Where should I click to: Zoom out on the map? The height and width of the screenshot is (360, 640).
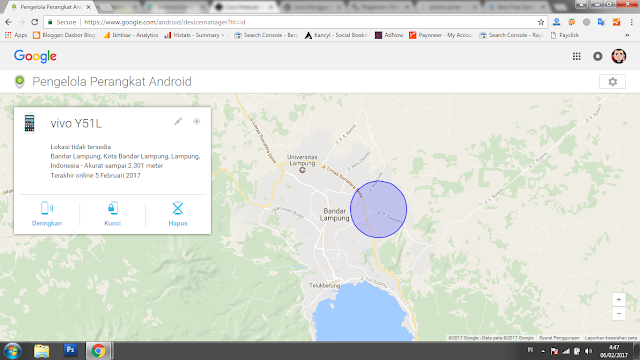[x=619, y=313]
